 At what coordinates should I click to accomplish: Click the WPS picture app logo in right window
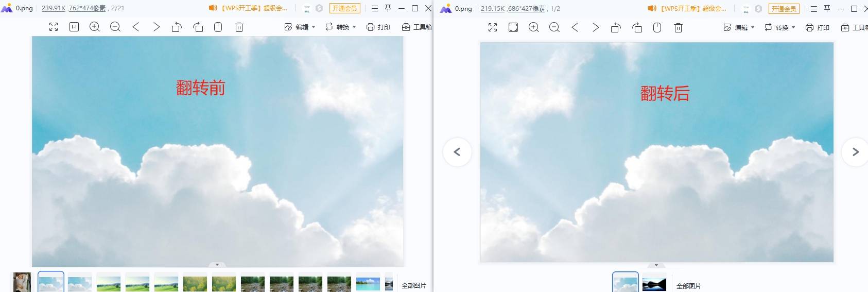pos(446,9)
